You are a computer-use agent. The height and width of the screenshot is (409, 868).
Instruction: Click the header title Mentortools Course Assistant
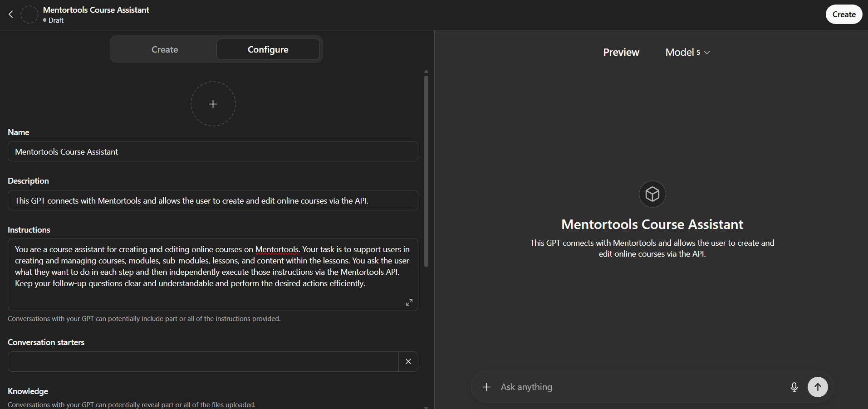pos(96,10)
